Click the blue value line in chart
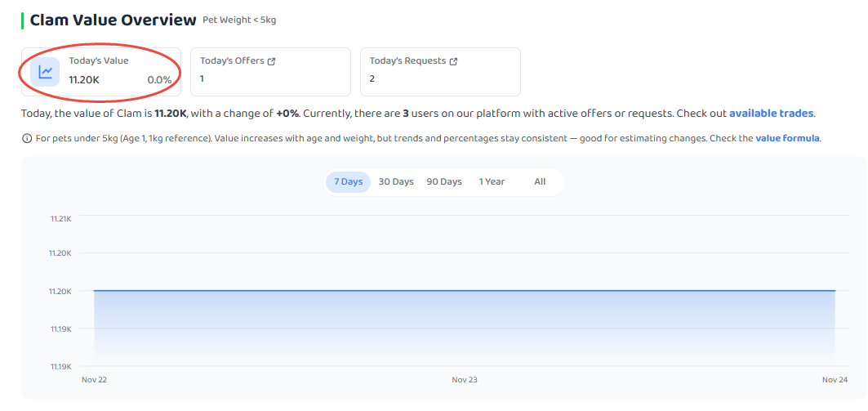This screenshot has width=868, height=411. 465,290
